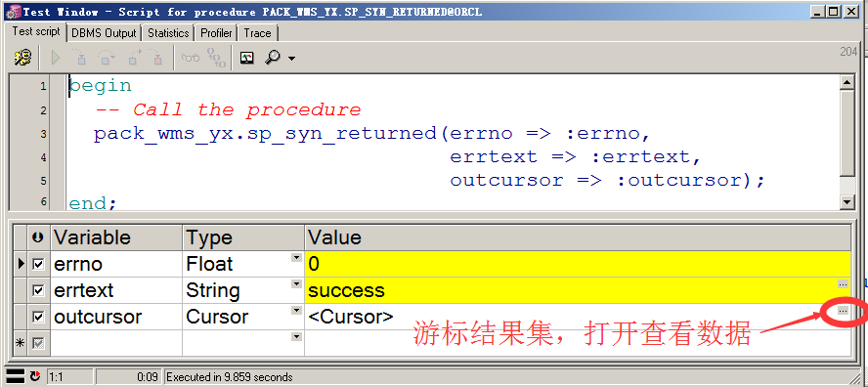Open the Profiler tab
The width and height of the screenshot is (868, 387).
216,33
